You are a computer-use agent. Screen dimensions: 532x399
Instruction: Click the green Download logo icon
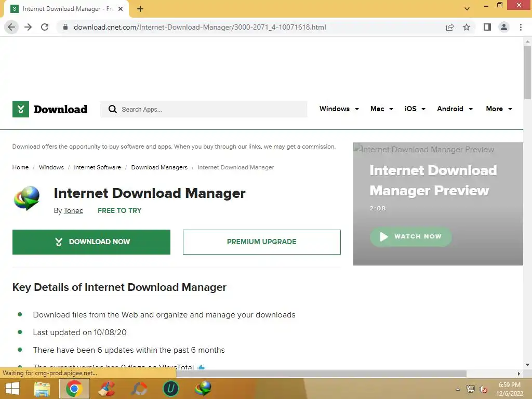21,109
